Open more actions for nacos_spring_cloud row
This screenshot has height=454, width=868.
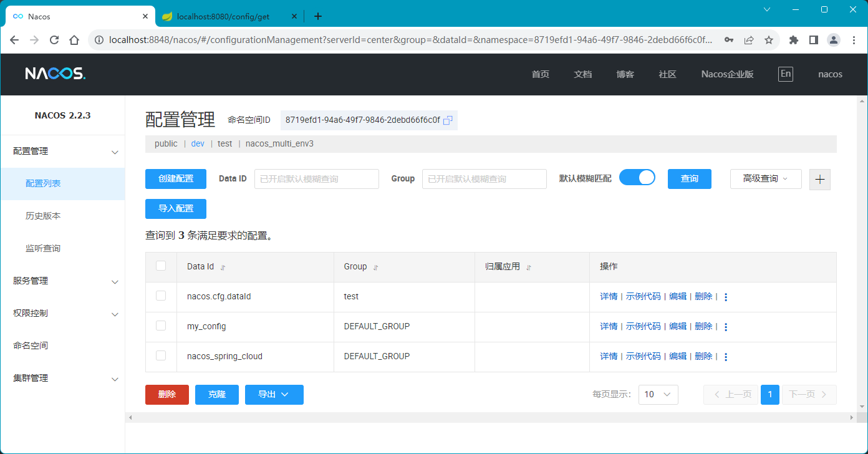(x=726, y=357)
